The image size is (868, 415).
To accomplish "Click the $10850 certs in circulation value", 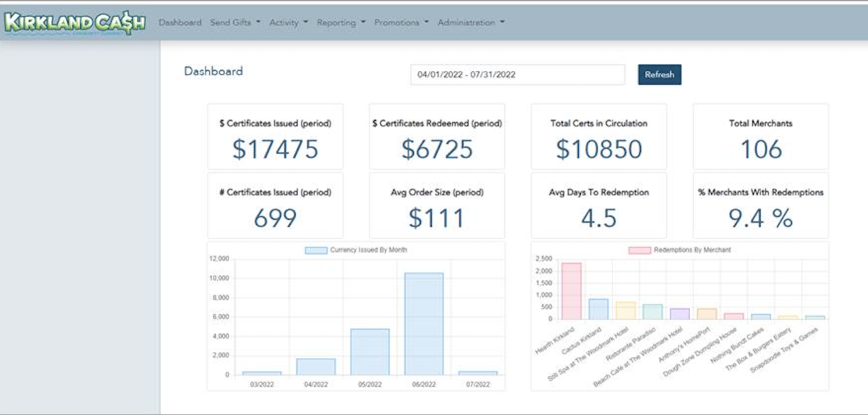I will pyautogui.click(x=599, y=149).
